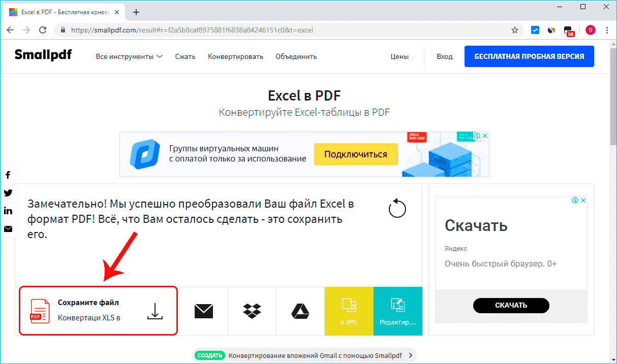Expand the Все инструменты dropdown
The width and height of the screenshot is (617, 364).
click(129, 56)
